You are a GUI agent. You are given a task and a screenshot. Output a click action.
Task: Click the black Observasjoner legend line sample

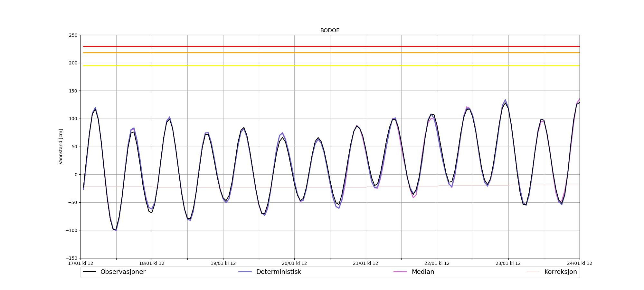(90, 272)
